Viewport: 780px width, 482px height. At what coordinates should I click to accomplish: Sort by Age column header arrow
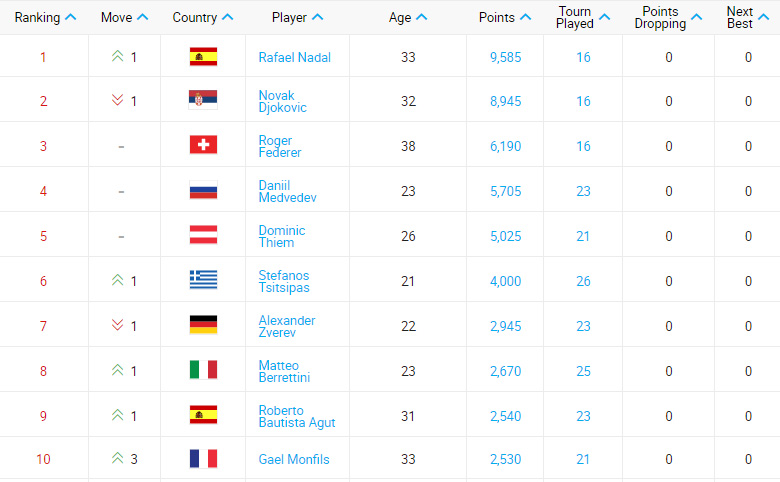[421, 17]
